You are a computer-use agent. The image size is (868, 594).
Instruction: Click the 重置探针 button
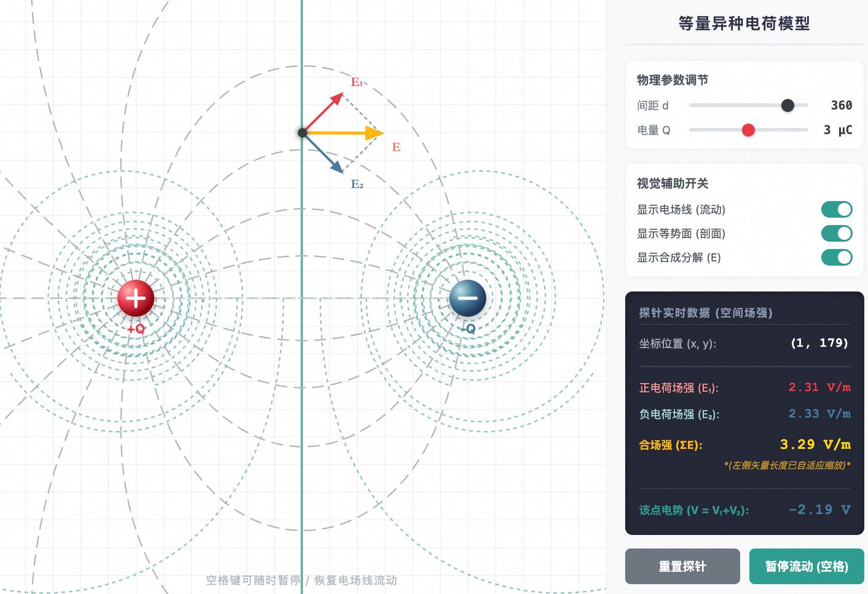[682, 566]
